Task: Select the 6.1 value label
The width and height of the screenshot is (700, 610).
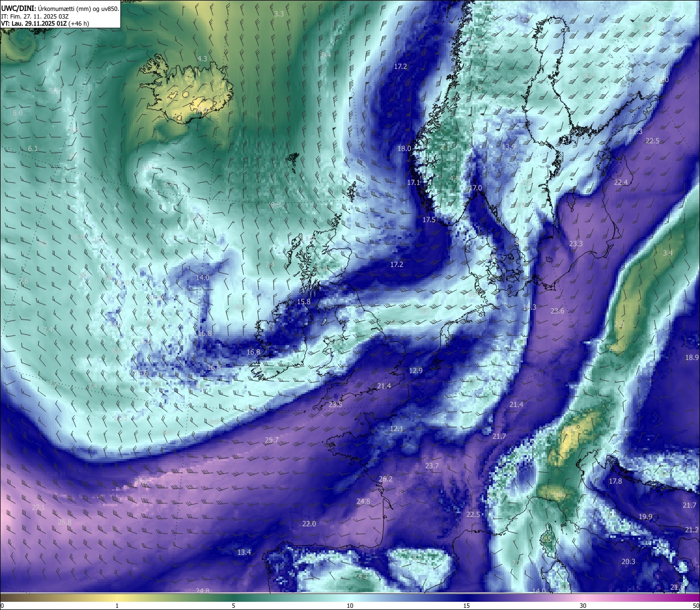Action: click(33, 149)
